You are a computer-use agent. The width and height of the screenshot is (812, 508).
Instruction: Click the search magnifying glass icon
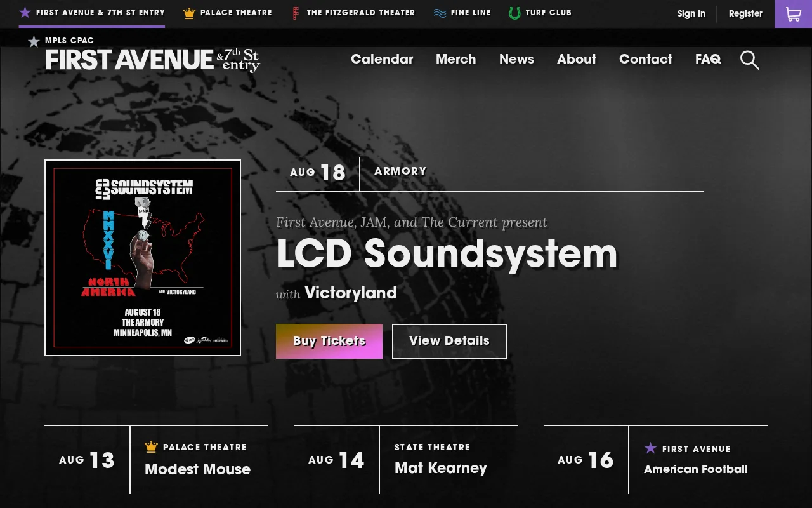tap(749, 60)
